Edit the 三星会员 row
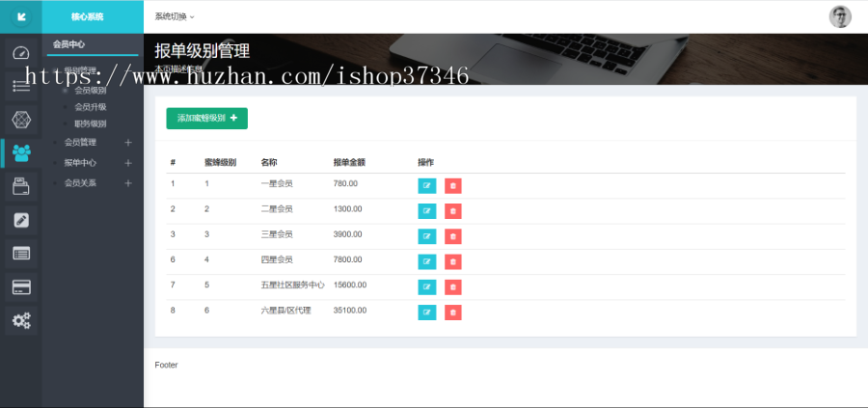The height and width of the screenshot is (408, 868). click(427, 236)
